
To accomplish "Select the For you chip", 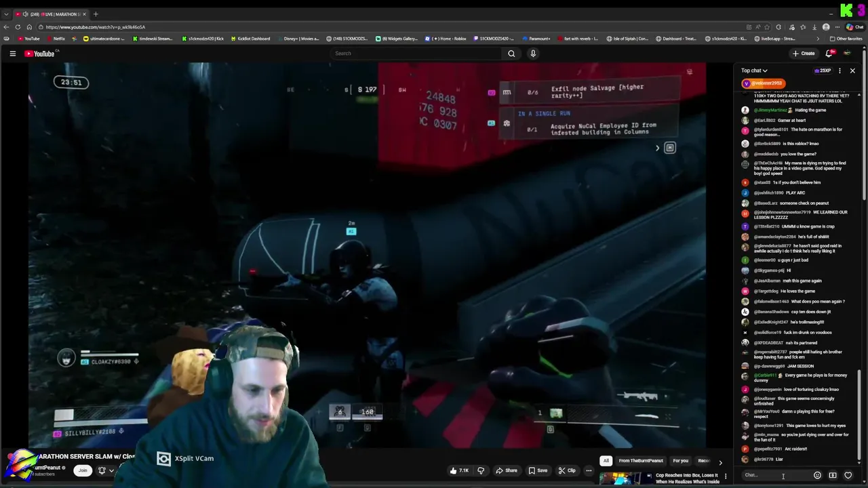I will tap(680, 461).
